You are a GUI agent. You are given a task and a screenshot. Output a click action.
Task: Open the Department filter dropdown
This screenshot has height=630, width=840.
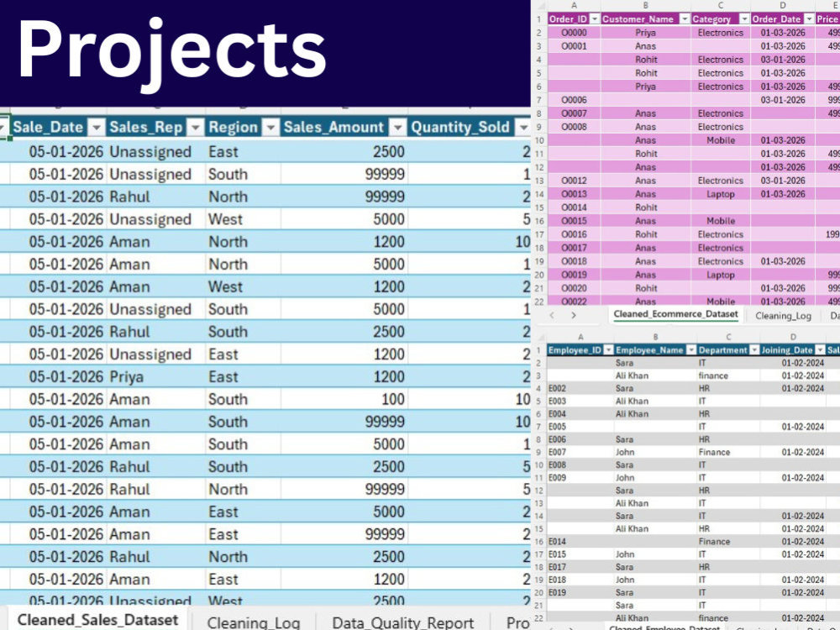pyautogui.click(x=754, y=349)
